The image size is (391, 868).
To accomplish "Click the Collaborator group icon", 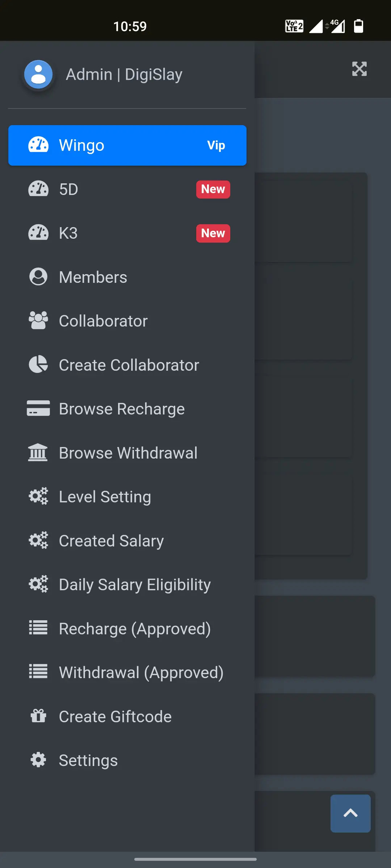I will [x=38, y=321].
